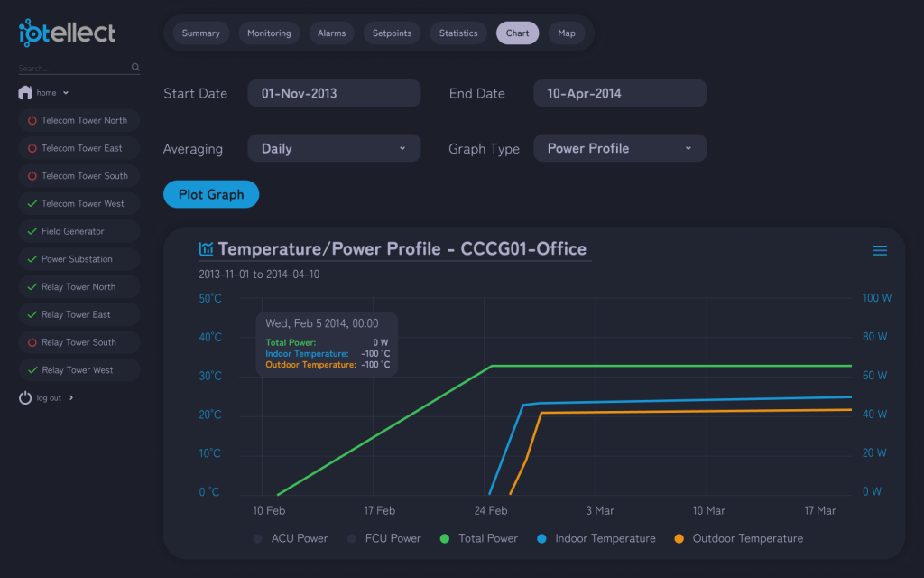
Task: Click the log out power icon
Action: pyautogui.click(x=25, y=397)
